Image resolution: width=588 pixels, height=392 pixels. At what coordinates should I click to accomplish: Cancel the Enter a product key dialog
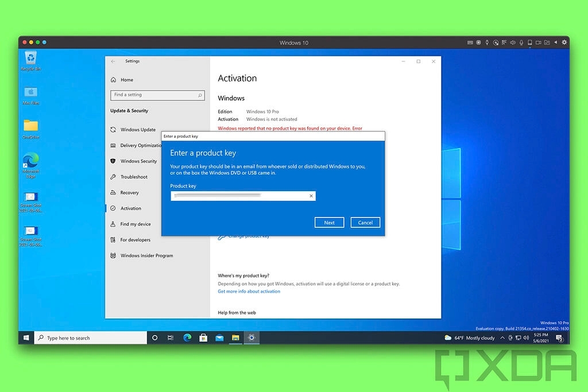[365, 223]
